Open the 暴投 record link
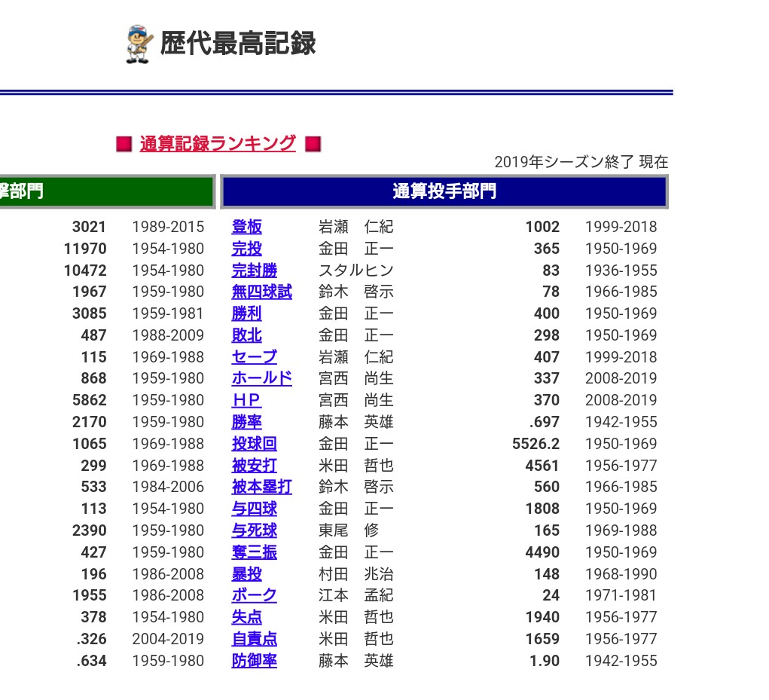This screenshot has width=769, height=700. click(247, 573)
